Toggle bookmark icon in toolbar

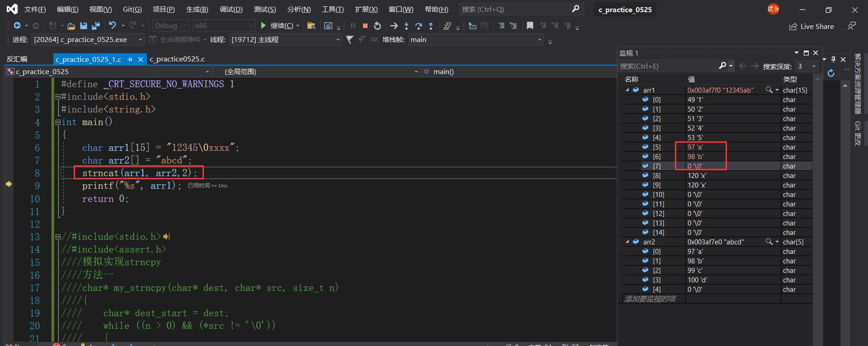coord(530,26)
